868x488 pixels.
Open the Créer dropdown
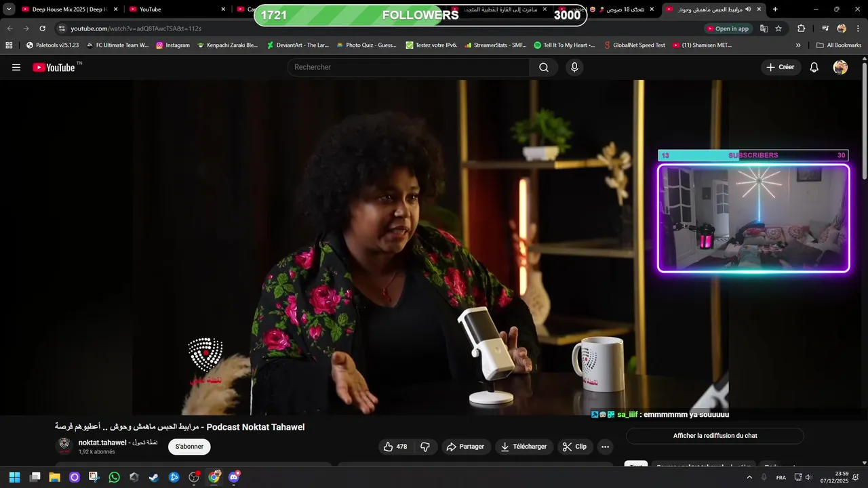pos(781,67)
